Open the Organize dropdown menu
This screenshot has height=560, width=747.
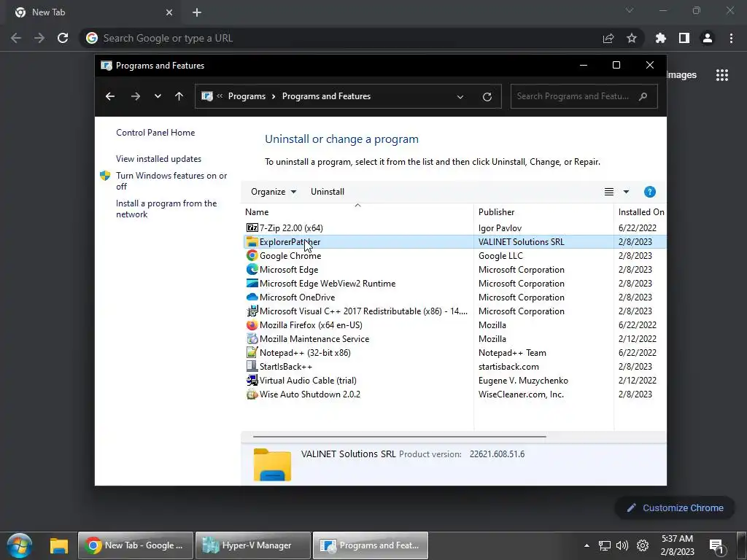pos(274,192)
